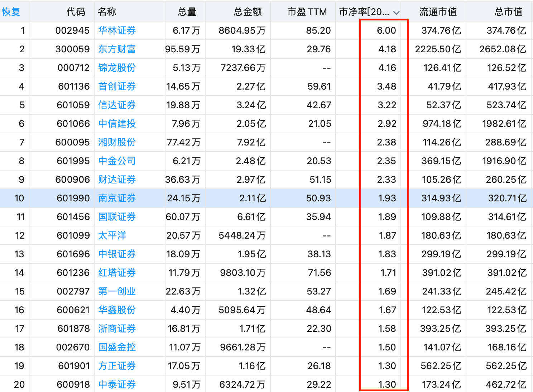Sort by the 名称 column header
Image resolution: width=533 pixels, height=392 pixels.
tap(107, 12)
